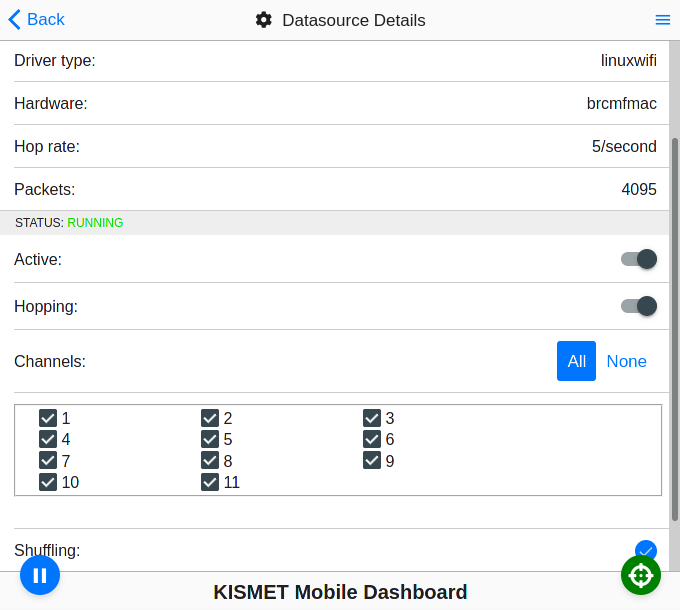The width and height of the screenshot is (680, 610).
Task: Open the hamburger menu icon
Action: [663, 20]
